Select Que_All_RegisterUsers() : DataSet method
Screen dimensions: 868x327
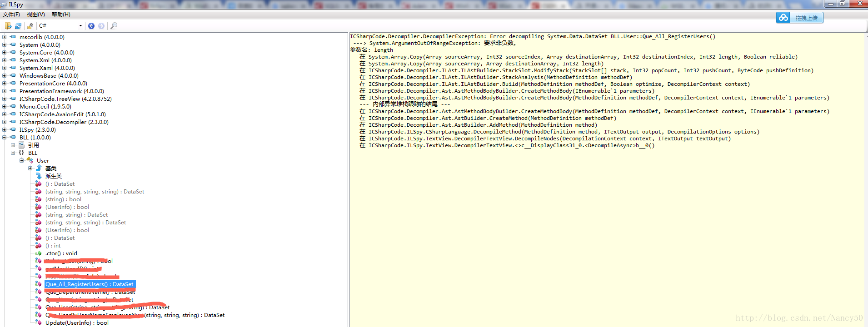point(90,284)
